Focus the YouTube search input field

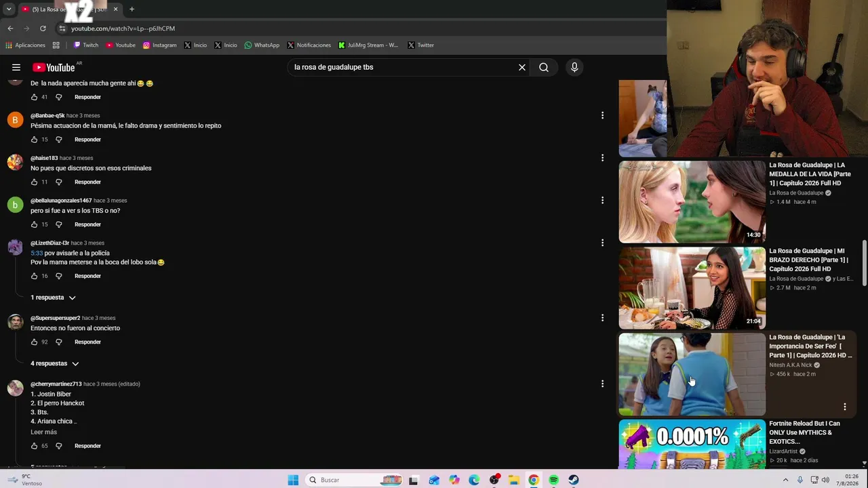coord(400,67)
